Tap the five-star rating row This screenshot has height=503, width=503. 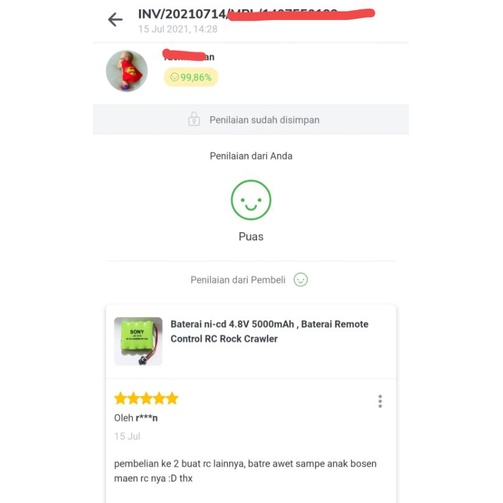tap(146, 399)
